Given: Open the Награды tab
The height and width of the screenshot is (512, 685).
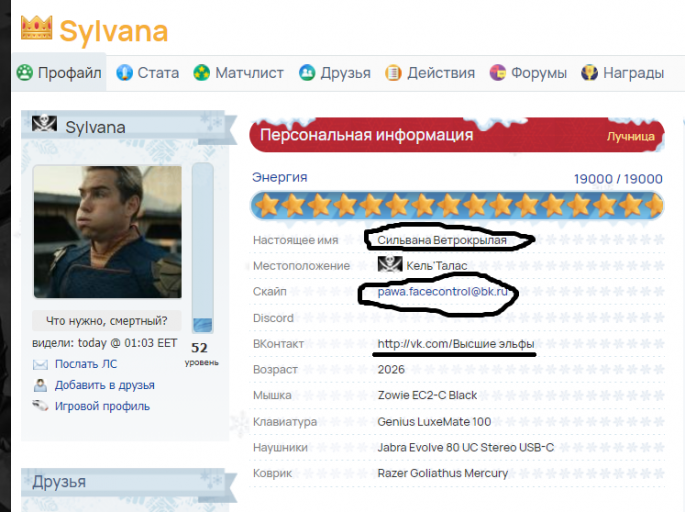Looking at the screenshot, I should point(623,73).
